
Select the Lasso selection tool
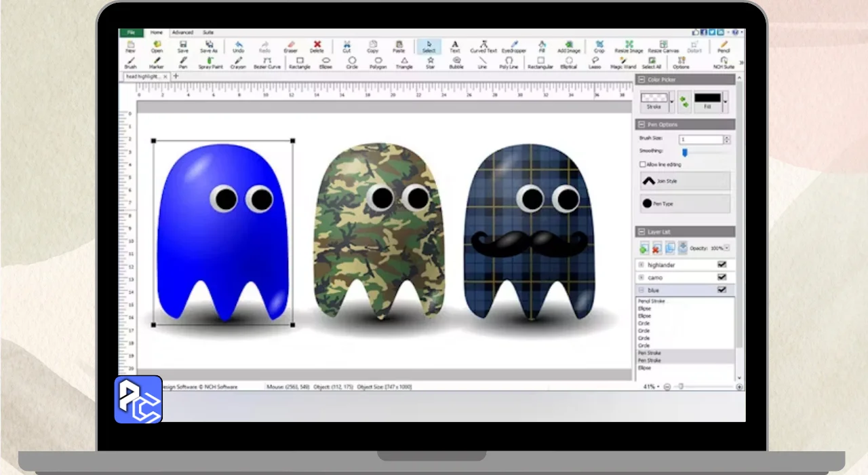tap(595, 62)
